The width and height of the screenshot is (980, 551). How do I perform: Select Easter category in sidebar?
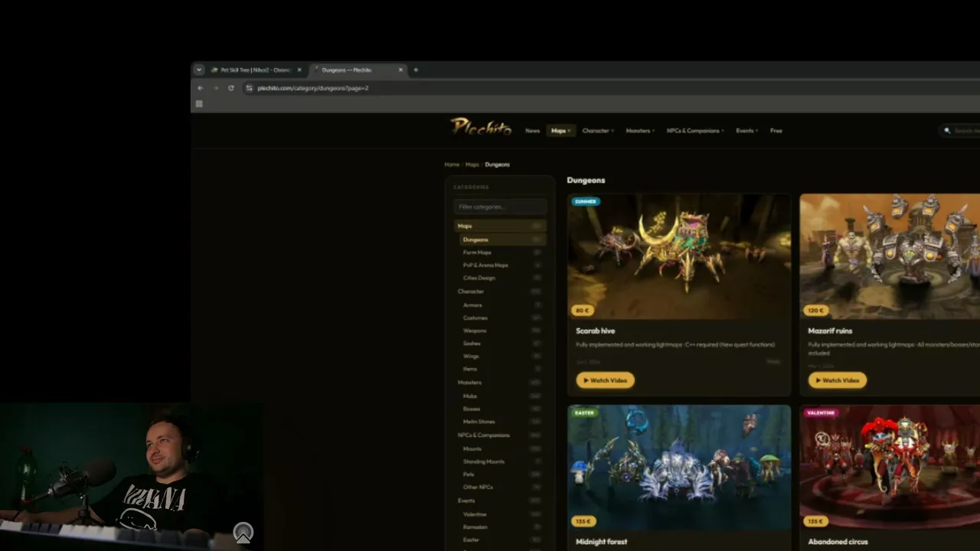[502, 540]
